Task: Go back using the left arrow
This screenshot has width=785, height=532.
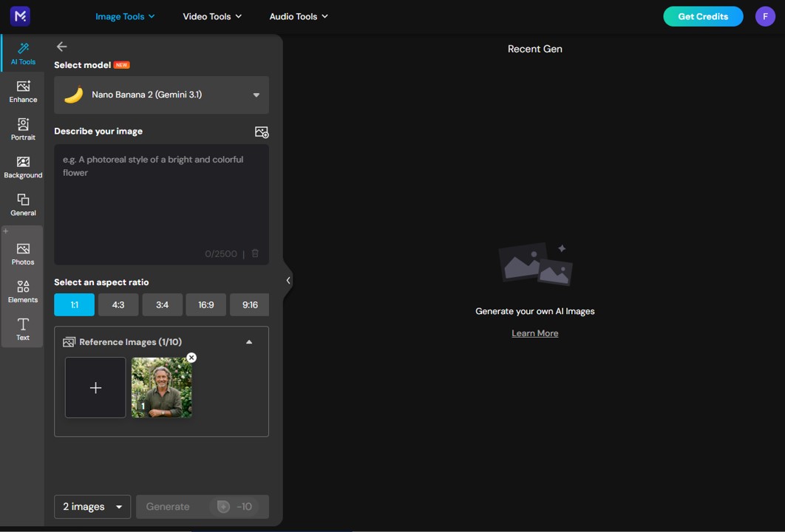Action: click(61, 47)
